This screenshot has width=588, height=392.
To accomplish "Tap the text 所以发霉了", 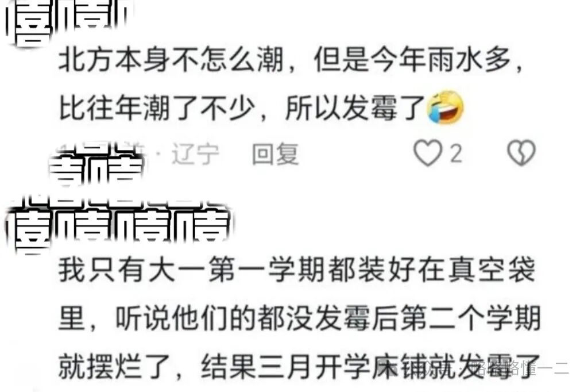I will pyautogui.click(x=355, y=107).
